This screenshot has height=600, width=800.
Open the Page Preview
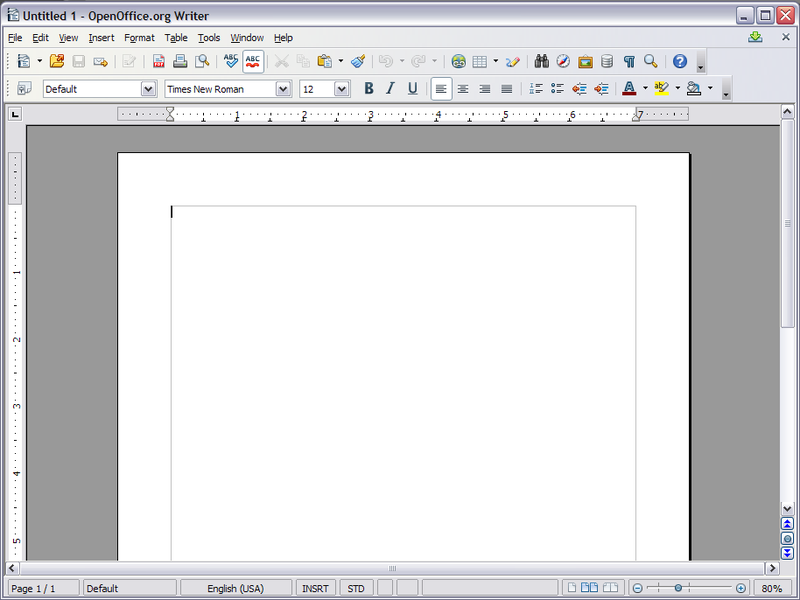click(x=204, y=61)
